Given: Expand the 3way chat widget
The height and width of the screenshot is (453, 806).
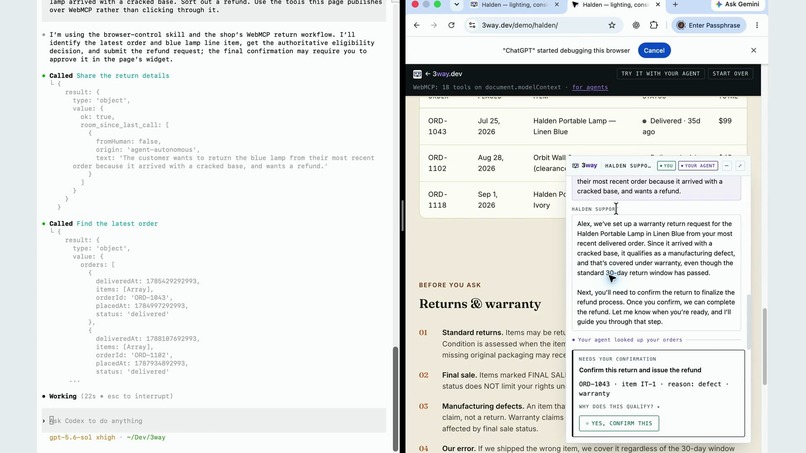Looking at the screenshot, I should [x=740, y=166].
